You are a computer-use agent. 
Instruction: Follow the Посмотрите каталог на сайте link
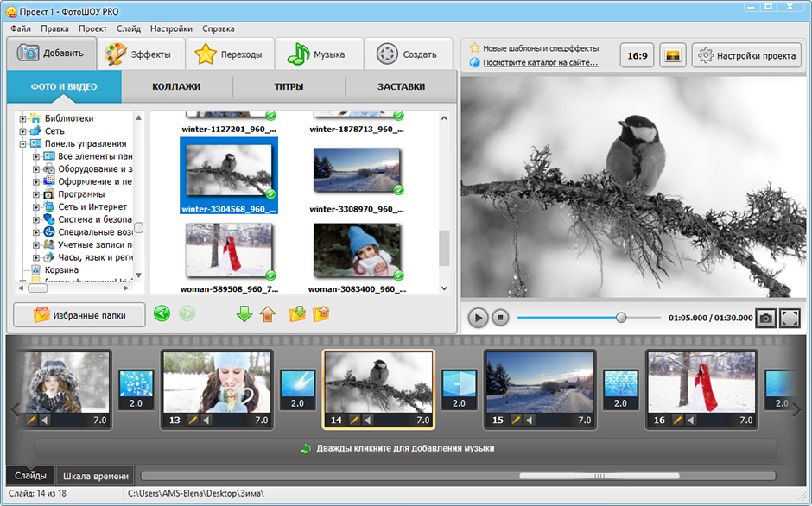[540, 63]
